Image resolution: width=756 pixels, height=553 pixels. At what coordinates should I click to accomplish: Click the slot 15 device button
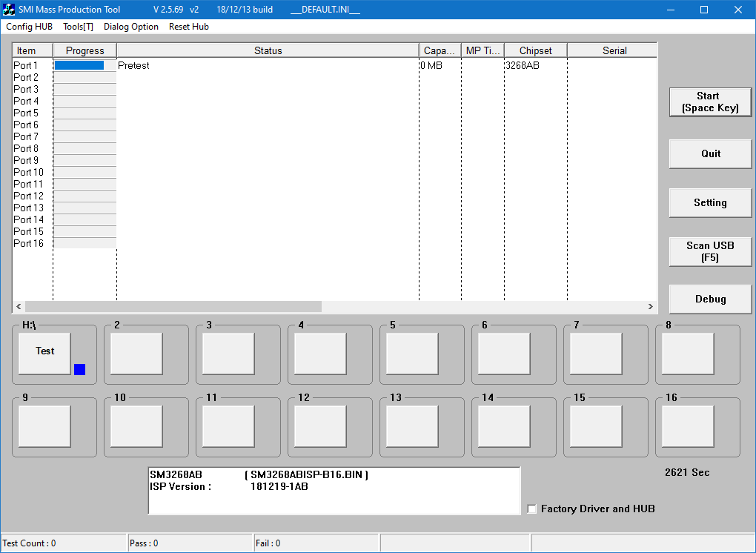[x=597, y=426]
